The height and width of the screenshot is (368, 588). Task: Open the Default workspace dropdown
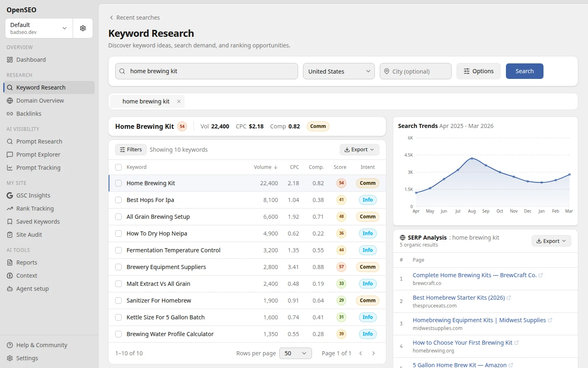point(39,28)
